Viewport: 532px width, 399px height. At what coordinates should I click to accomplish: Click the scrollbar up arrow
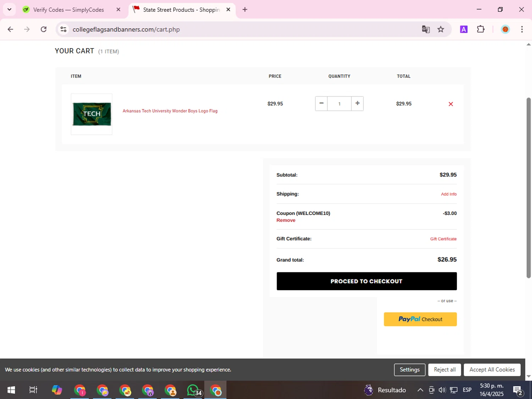528,44
